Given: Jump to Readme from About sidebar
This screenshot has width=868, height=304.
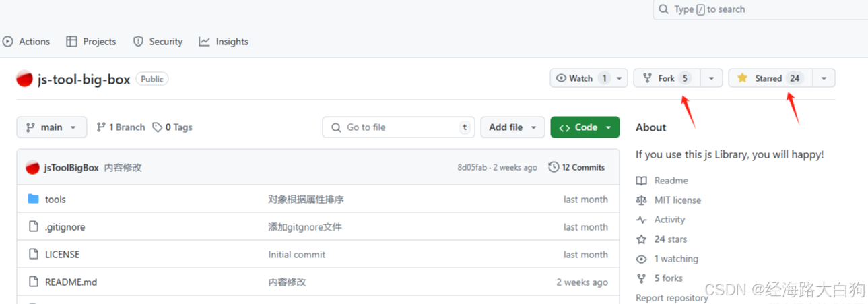Looking at the screenshot, I should pyautogui.click(x=671, y=181).
